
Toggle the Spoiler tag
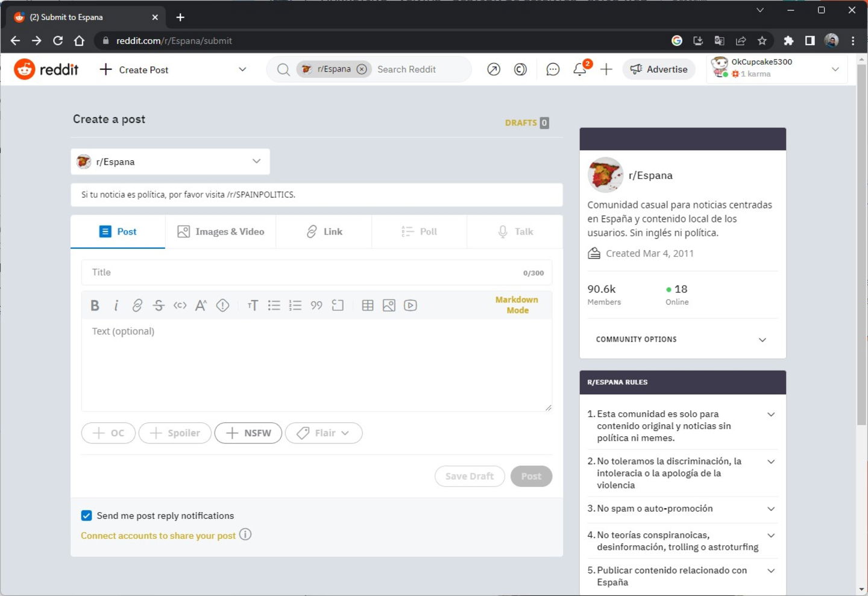(x=175, y=433)
